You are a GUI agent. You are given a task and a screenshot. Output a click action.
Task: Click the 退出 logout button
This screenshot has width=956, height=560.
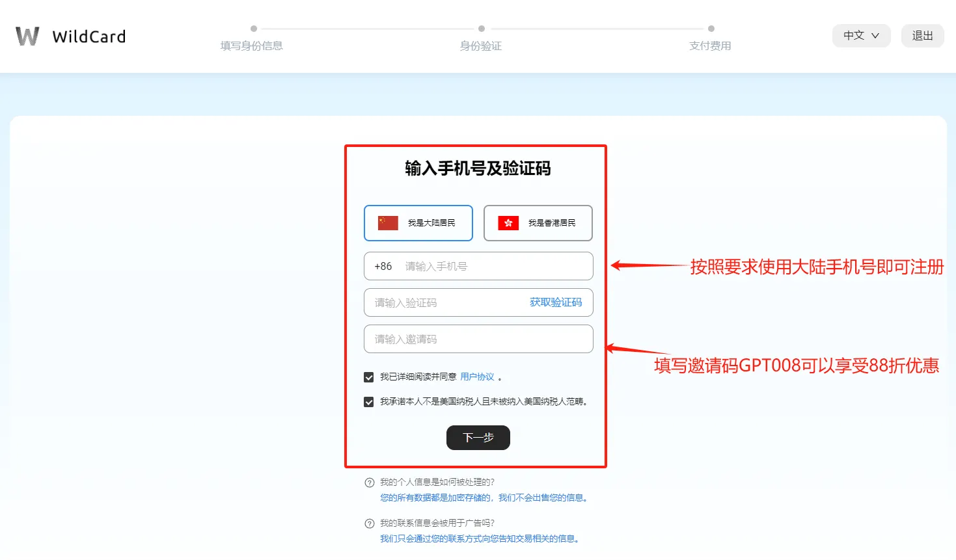pos(922,36)
